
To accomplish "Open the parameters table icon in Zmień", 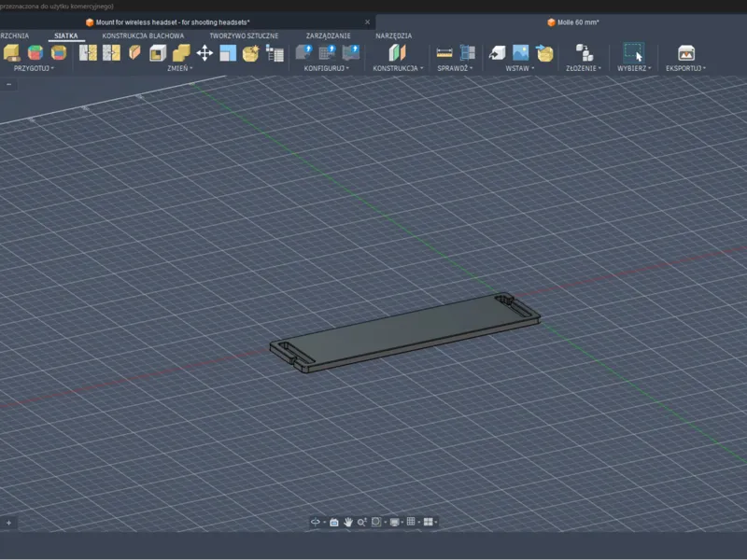I will click(x=275, y=53).
